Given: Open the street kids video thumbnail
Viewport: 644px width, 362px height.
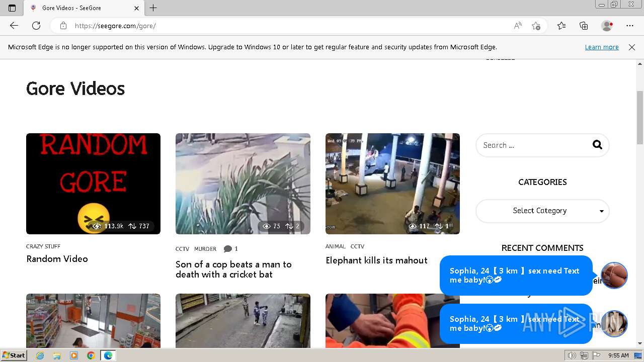Looking at the screenshot, I should (x=243, y=321).
